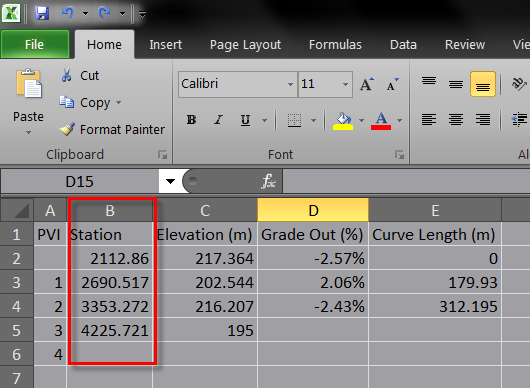
Task: Align text left in cell
Action: pyautogui.click(x=429, y=119)
